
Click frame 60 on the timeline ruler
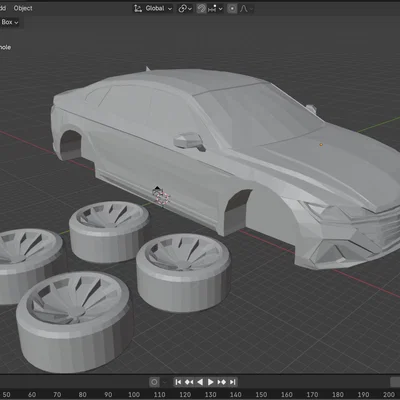[32, 395]
